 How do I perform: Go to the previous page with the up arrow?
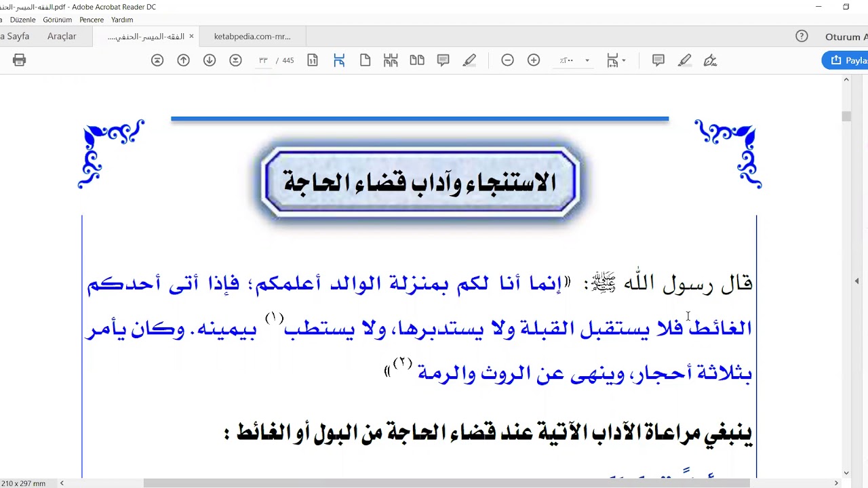point(183,60)
